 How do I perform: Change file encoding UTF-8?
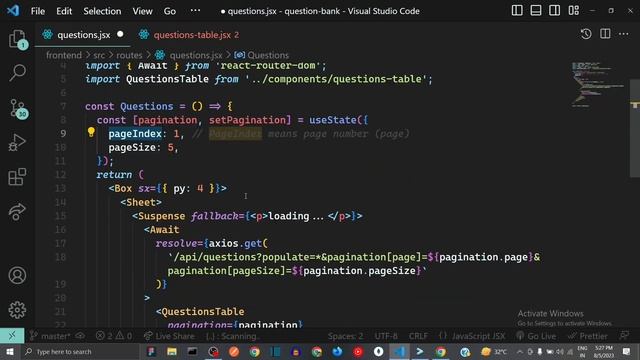pyautogui.click(x=386, y=336)
